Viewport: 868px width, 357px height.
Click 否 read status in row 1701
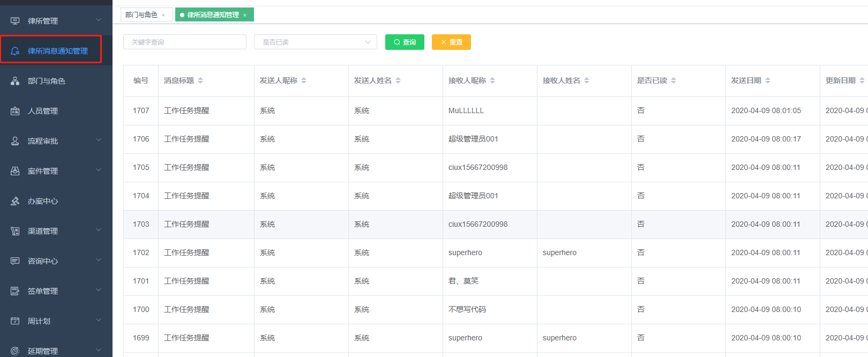[x=641, y=281]
